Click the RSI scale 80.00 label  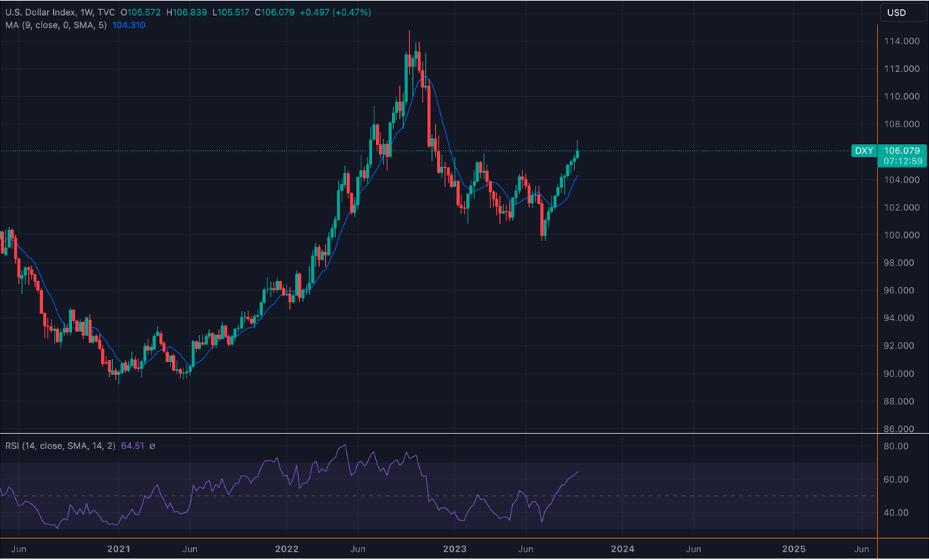coord(896,446)
